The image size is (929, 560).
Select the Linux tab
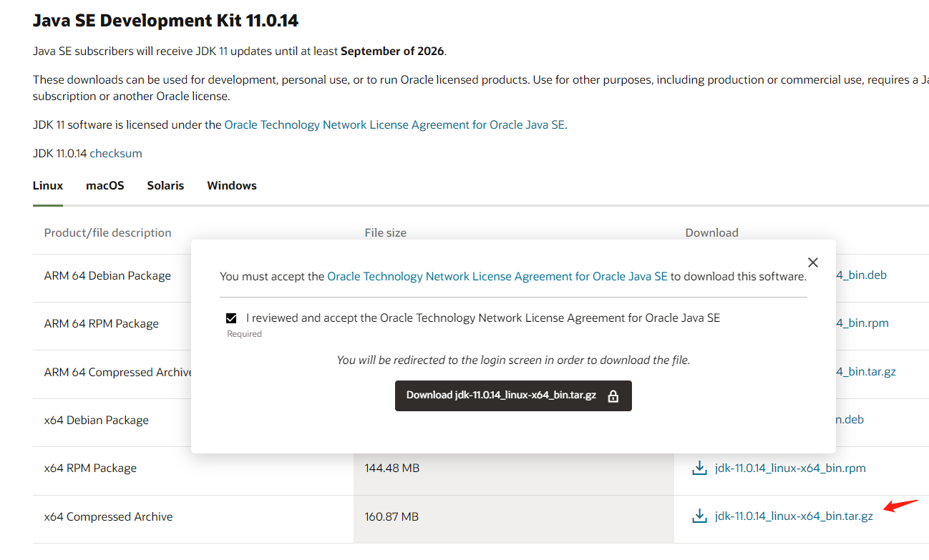coord(48,185)
